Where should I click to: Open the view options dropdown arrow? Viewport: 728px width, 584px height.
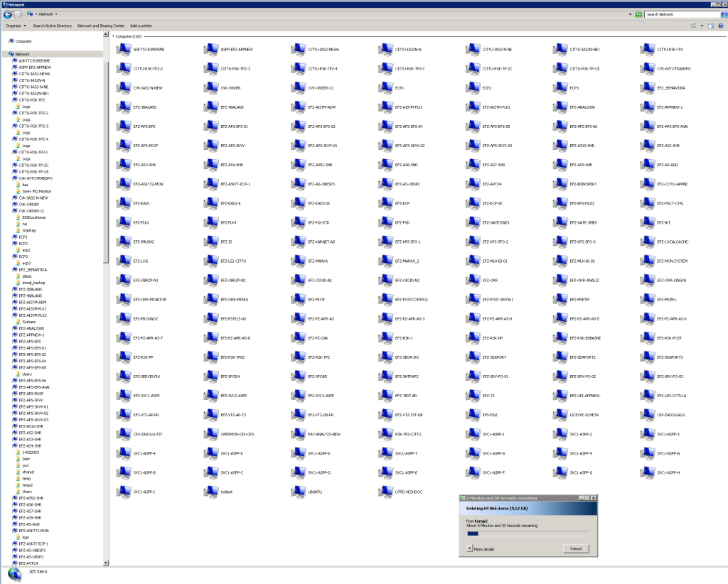(701, 26)
